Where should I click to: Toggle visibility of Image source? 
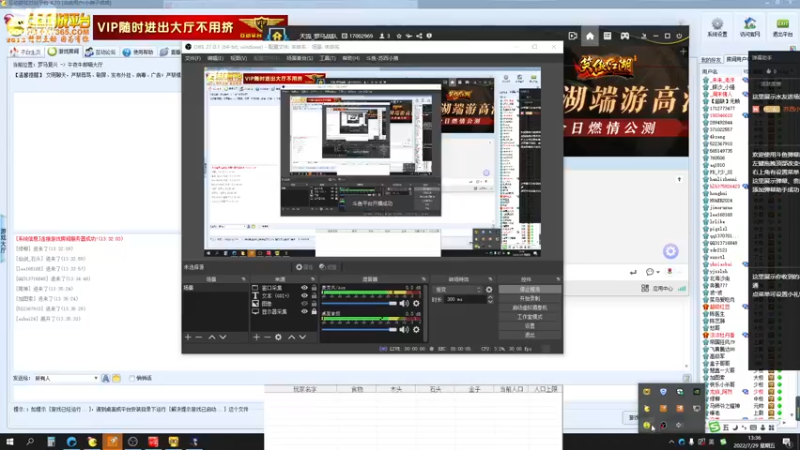pos(304,304)
